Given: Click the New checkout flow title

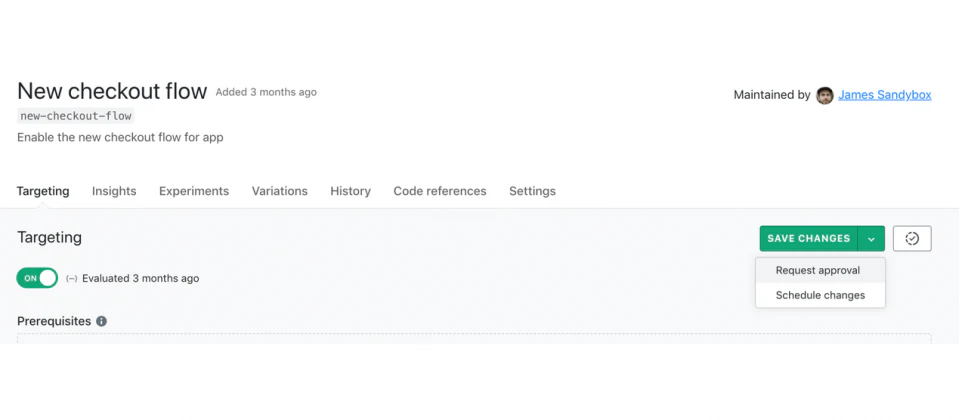Looking at the screenshot, I should (x=112, y=91).
